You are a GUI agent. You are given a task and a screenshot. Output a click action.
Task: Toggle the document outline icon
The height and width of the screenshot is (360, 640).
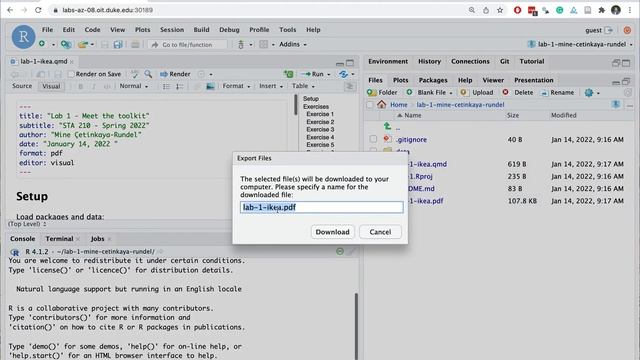[x=350, y=86]
